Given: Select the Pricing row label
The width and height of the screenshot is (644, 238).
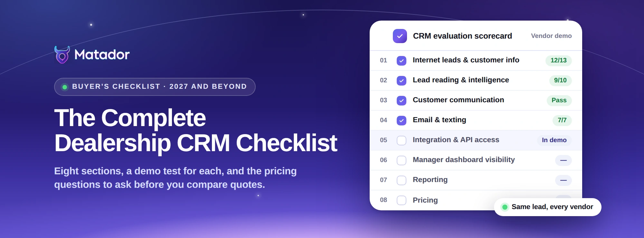Looking at the screenshot, I should point(425,200).
